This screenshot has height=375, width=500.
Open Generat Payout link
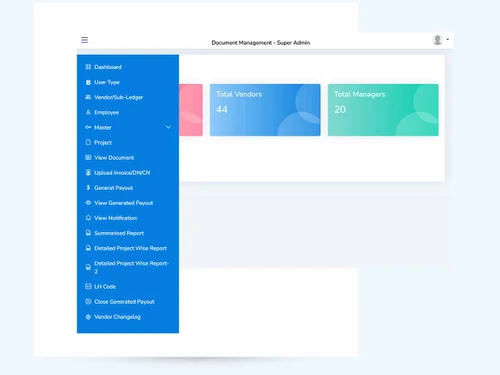click(x=113, y=188)
